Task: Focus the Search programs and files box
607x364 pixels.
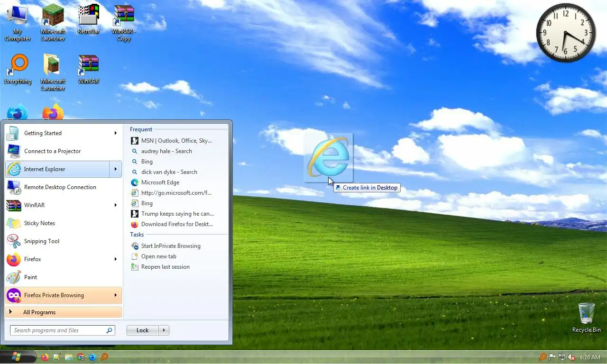Action: (63, 330)
